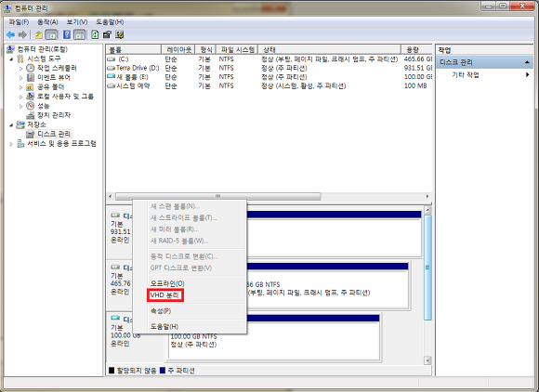Click the horizontal scrollbar left arrow
This screenshot has width=539, height=392.
click(x=111, y=197)
